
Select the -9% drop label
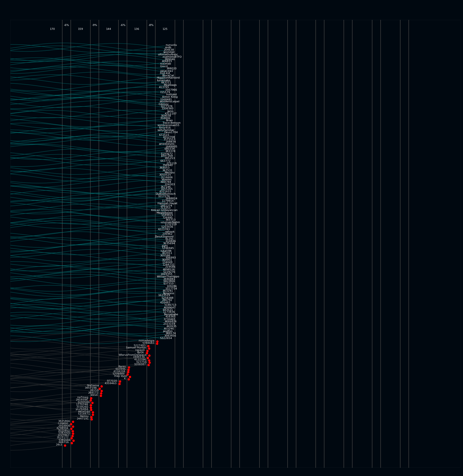click(x=94, y=25)
